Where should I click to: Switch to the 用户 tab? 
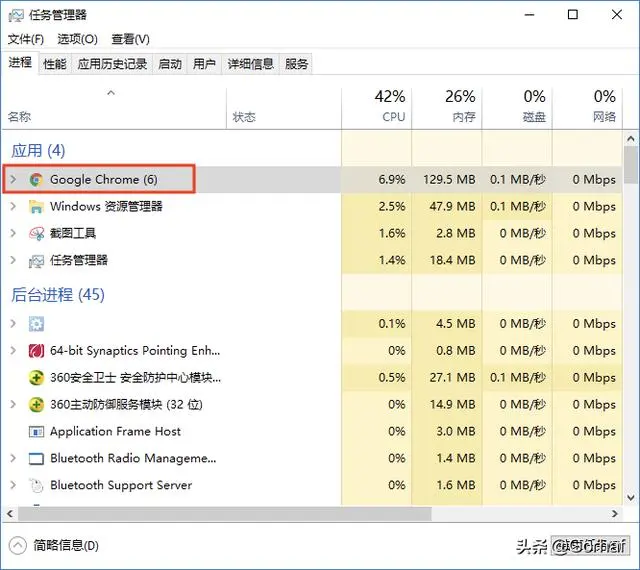204,64
